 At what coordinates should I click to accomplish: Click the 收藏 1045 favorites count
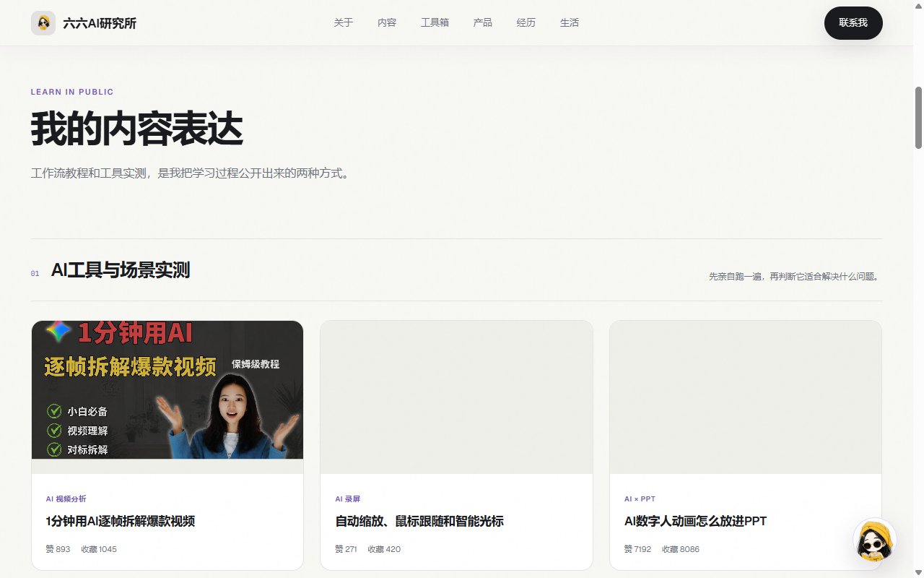(x=99, y=549)
